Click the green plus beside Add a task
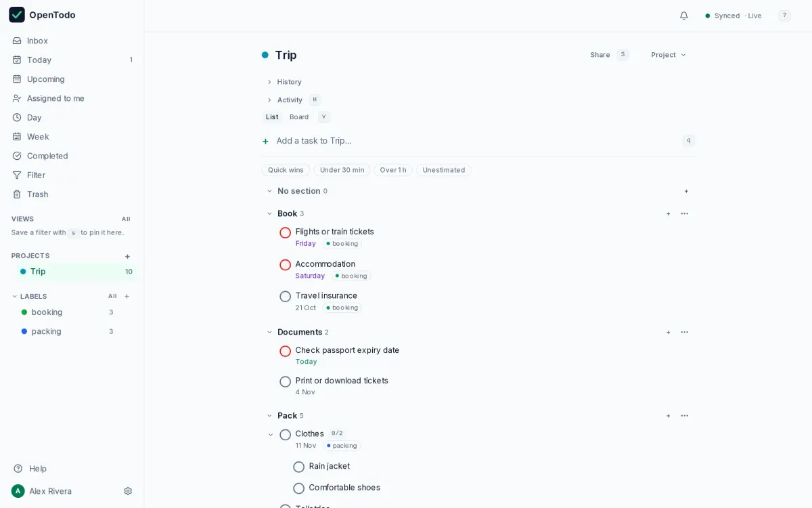Viewport: 812px width, 508px height. tap(265, 141)
